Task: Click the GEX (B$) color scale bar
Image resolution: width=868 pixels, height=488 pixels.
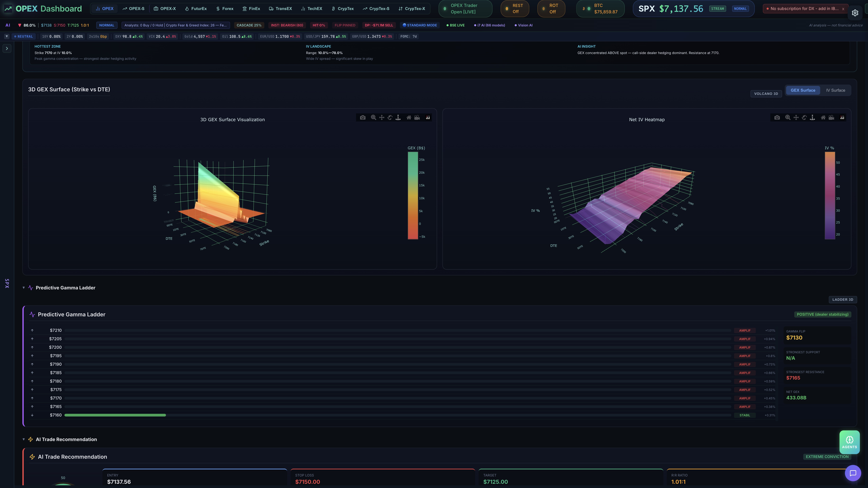Action: click(413, 195)
